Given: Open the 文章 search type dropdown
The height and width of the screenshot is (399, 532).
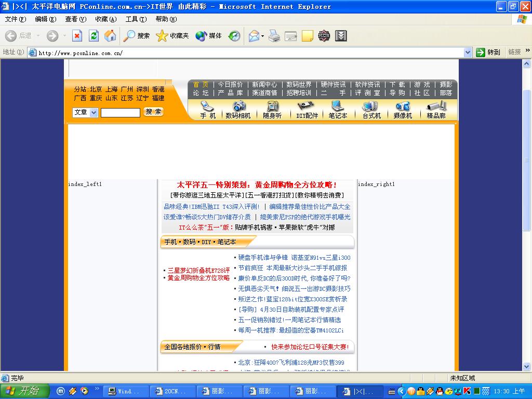Looking at the screenshot, I should pos(94,112).
